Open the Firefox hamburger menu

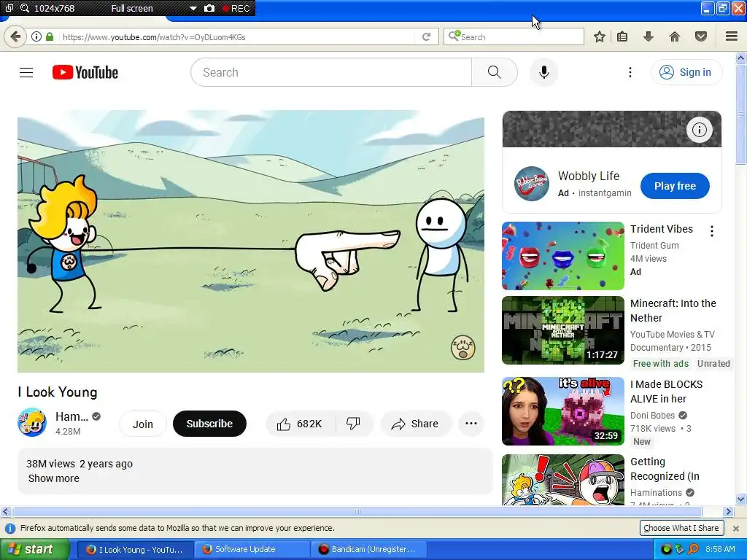pos(731,36)
